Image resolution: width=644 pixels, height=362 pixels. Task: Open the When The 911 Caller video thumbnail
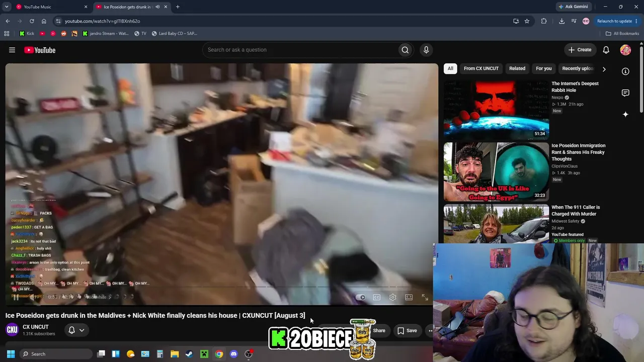[x=496, y=224]
